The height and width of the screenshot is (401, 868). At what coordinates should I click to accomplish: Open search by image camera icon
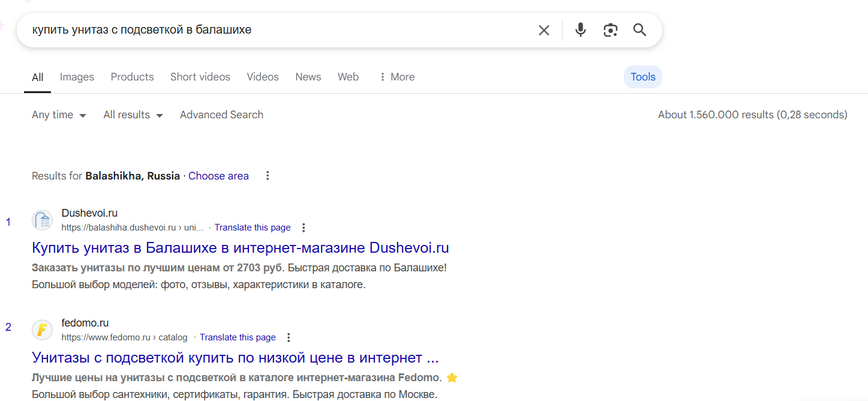tap(610, 30)
